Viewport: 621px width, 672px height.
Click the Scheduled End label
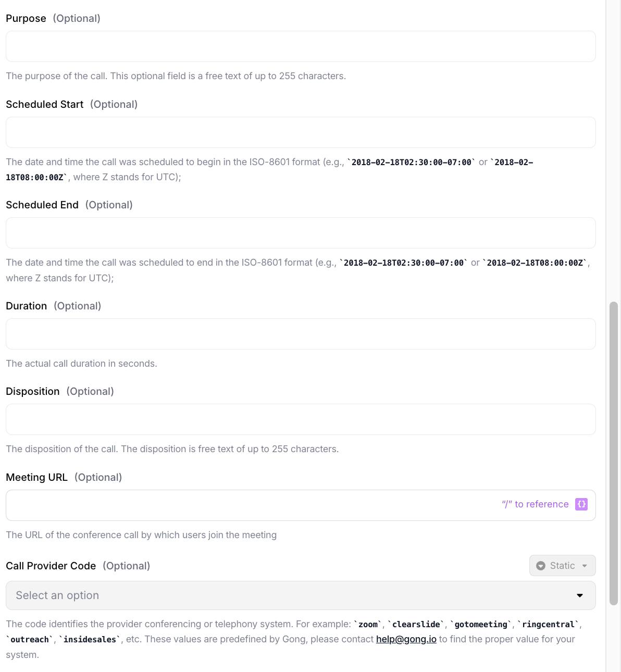click(42, 205)
